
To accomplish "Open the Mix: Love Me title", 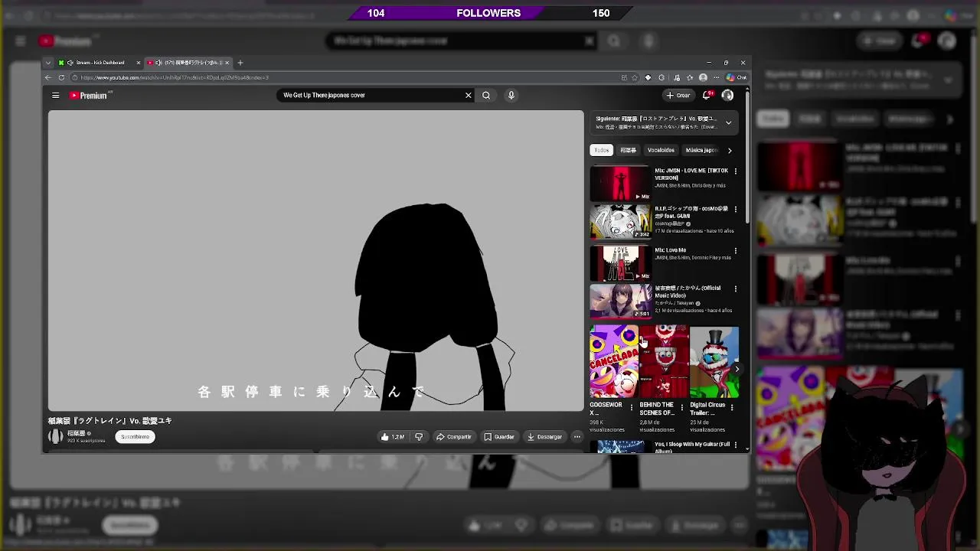I will click(670, 250).
